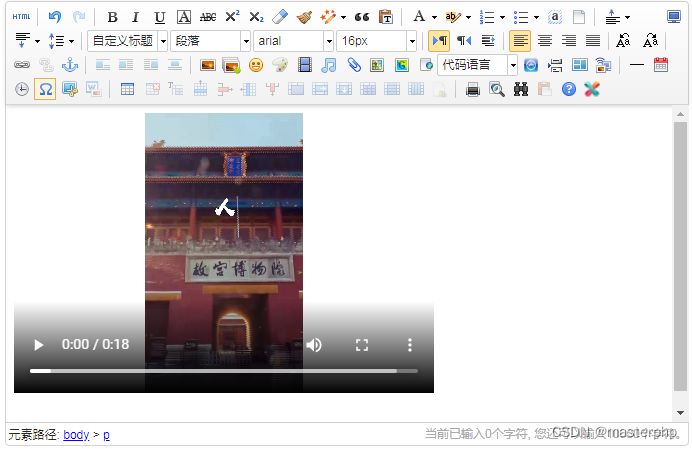Screen dimensions: 692x449
Task: Seek on video progress bar
Action: 224,371
